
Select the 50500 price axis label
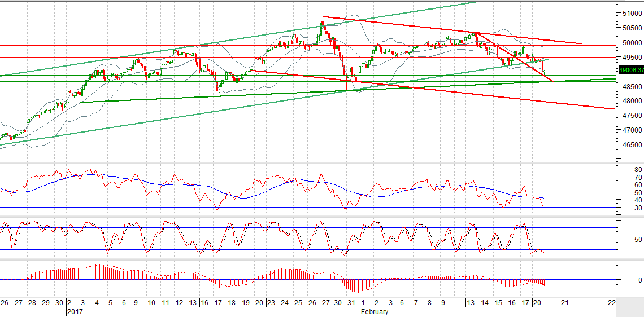click(633, 28)
